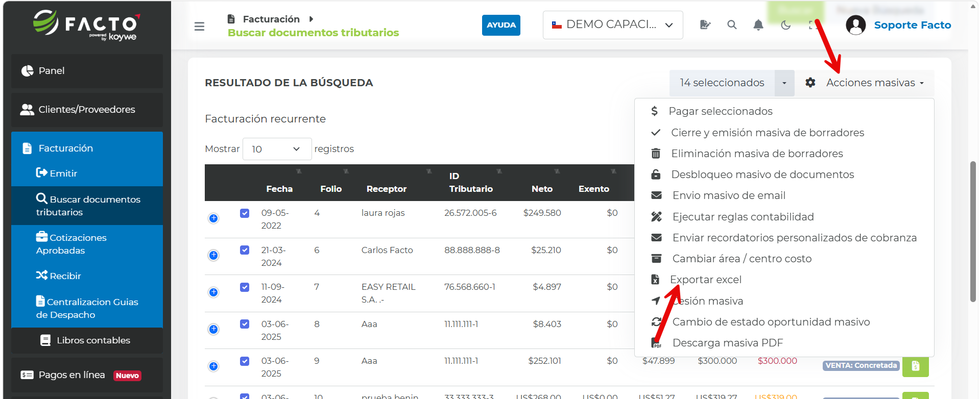980x399 pixels.
Task: Uncheck the folio 8 row checkbox
Action: point(245,324)
